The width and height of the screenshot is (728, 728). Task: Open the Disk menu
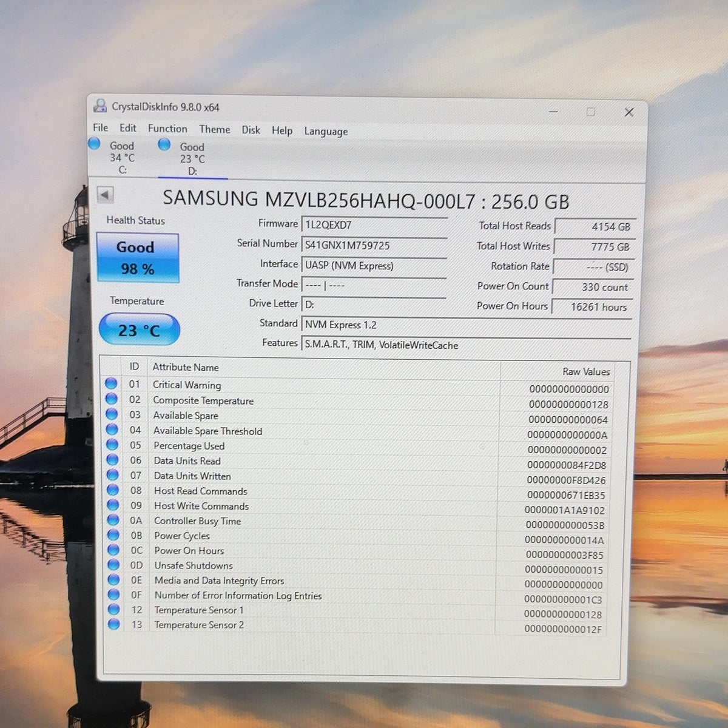click(251, 130)
